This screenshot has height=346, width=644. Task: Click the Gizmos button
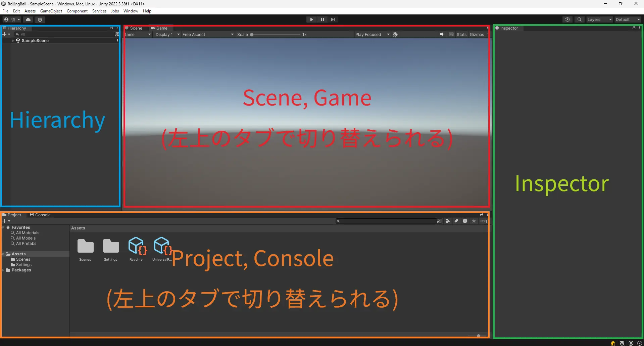coord(477,34)
